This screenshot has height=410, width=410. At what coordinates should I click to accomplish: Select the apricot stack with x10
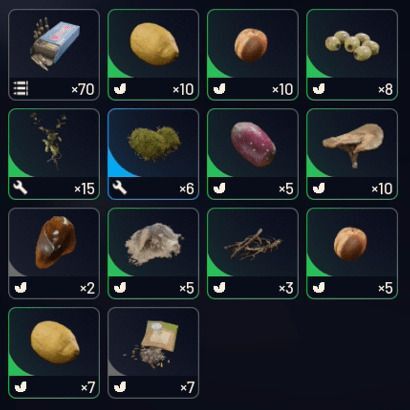coord(253,55)
